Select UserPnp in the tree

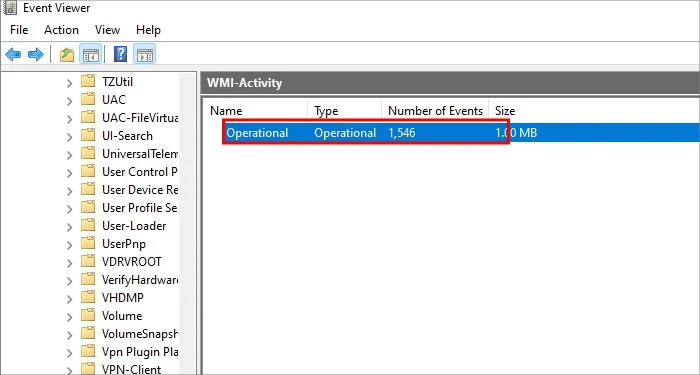124,244
